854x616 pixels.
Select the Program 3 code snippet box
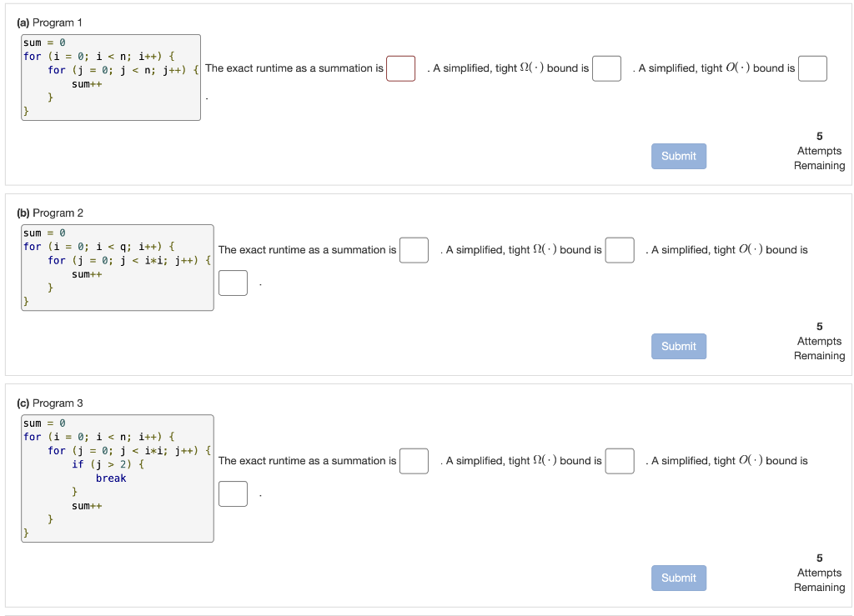pyautogui.click(x=117, y=478)
